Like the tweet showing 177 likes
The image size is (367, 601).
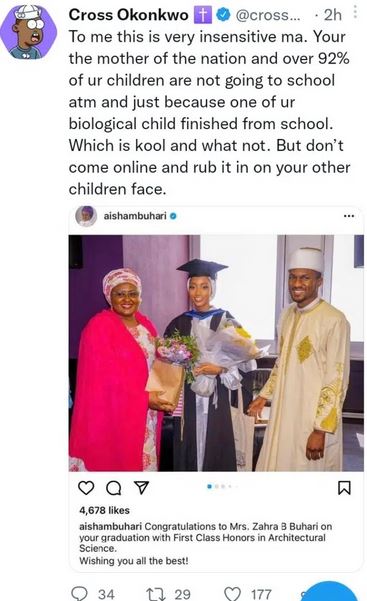232,594
